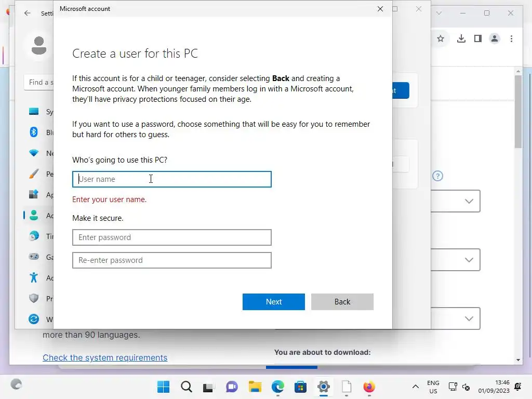Image resolution: width=532 pixels, height=399 pixels.
Task: Open Windows Update icon in Settings sidebar
Action: point(34,319)
